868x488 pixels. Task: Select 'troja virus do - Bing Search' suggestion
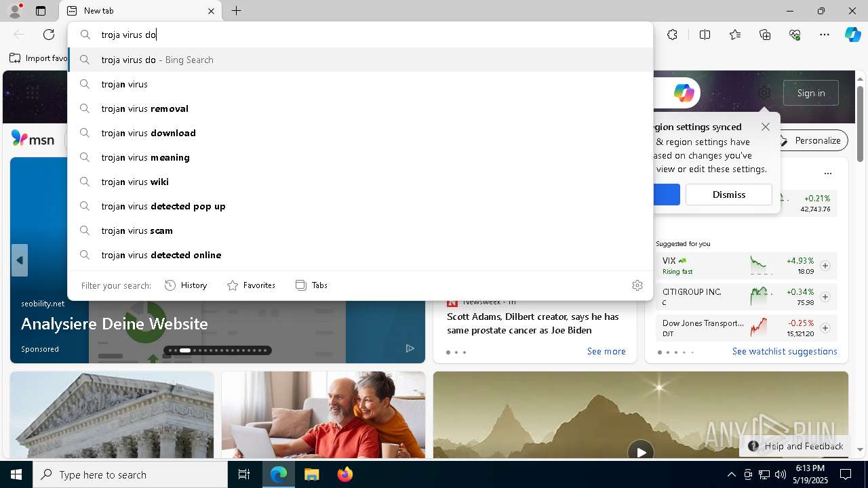click(x=360, y=60)
